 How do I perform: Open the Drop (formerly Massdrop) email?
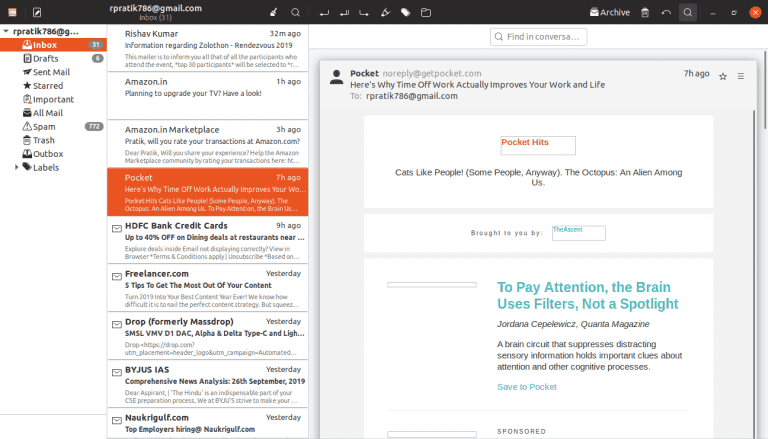(208, 336)
